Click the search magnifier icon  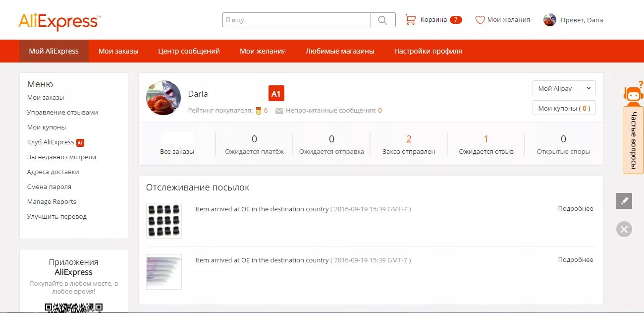[383, 20]
